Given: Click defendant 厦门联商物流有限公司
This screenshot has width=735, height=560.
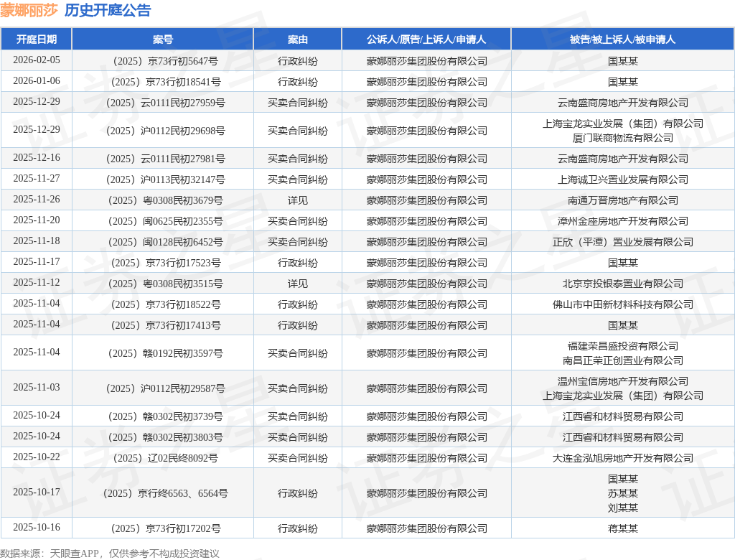Looking at the screenshot, I should click(622, 138).
